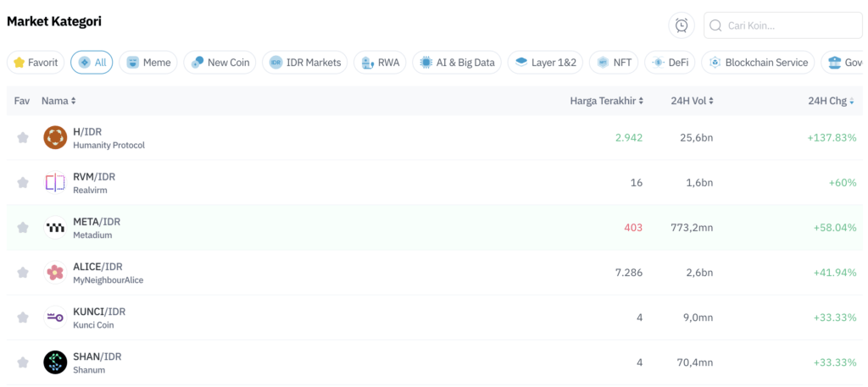Select the AI & Big Data category
The image size is (868, 387).
[457, 63]
